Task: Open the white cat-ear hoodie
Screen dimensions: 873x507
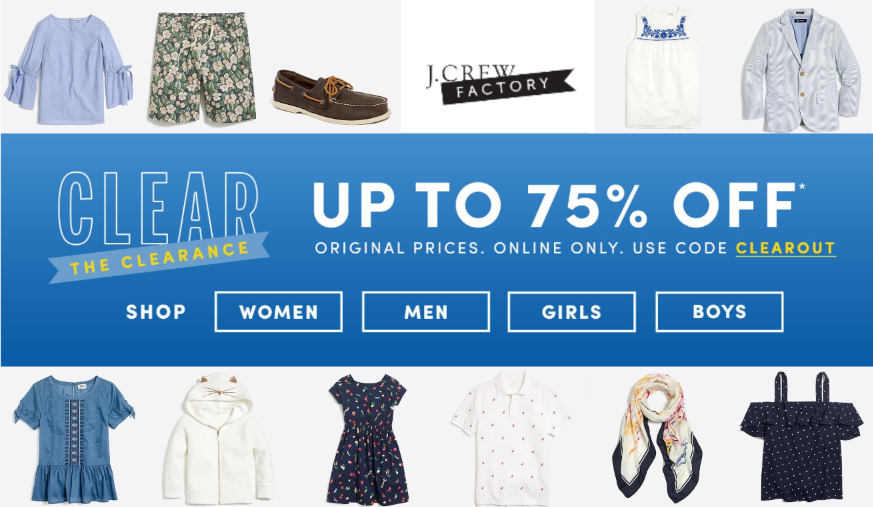Action: 218,439
